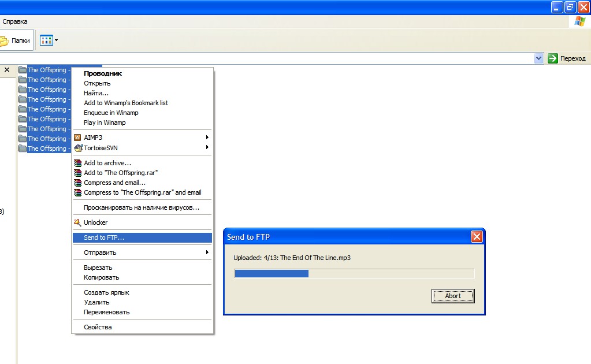The image size is (591, 364).
Task: Click the Unlocker wand icon
Action: click(x=77, y=222)
